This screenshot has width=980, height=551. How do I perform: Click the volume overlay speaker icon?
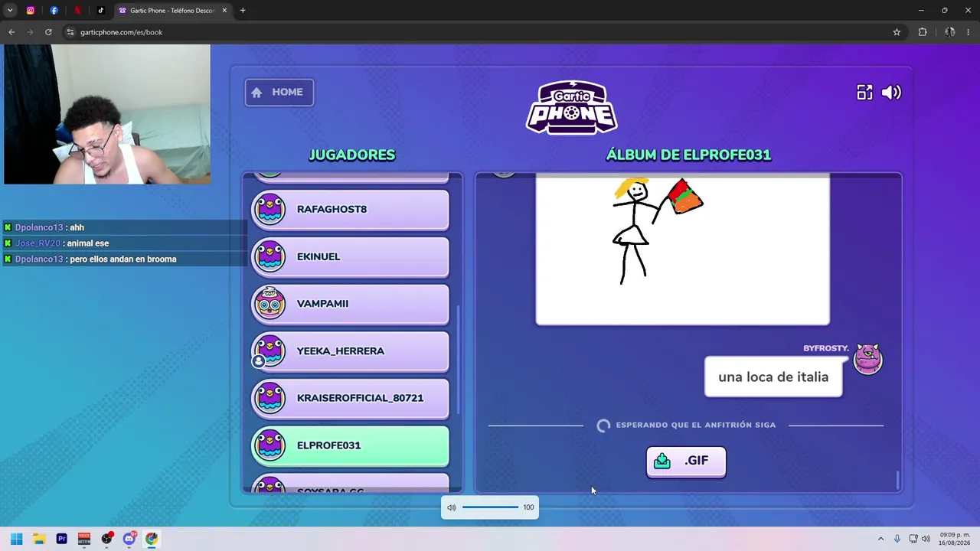click(x=452, y=507)
